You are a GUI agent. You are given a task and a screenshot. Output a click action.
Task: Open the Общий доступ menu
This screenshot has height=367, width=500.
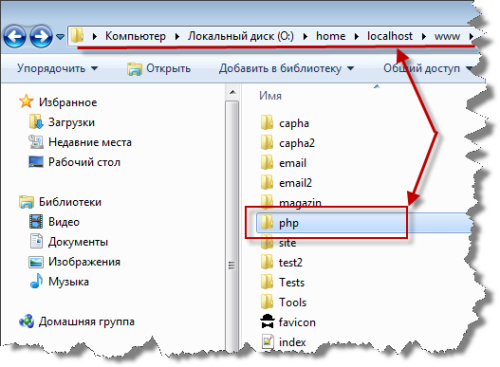tap(428, 68)
